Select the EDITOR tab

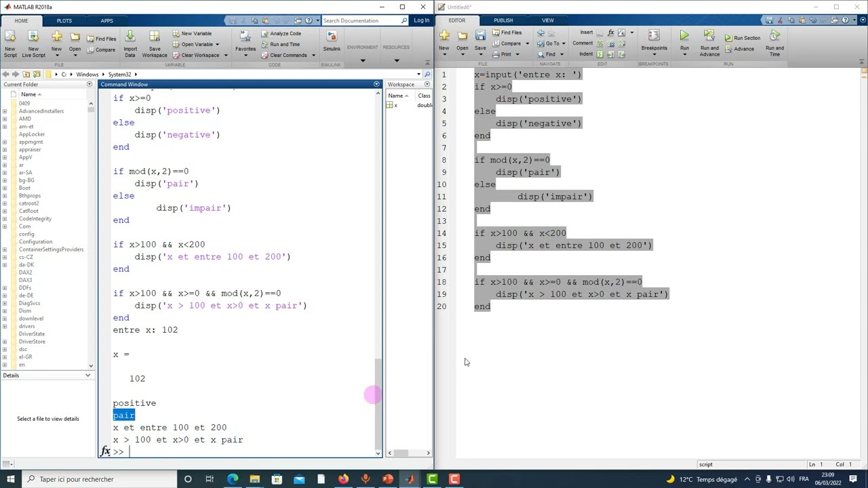(456, 20)
